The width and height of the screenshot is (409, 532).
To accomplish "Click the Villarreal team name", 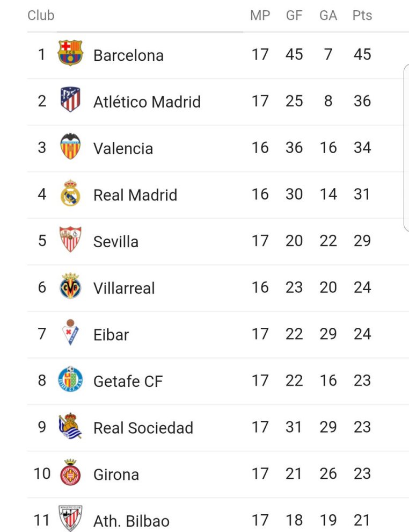I will (124, 288).
